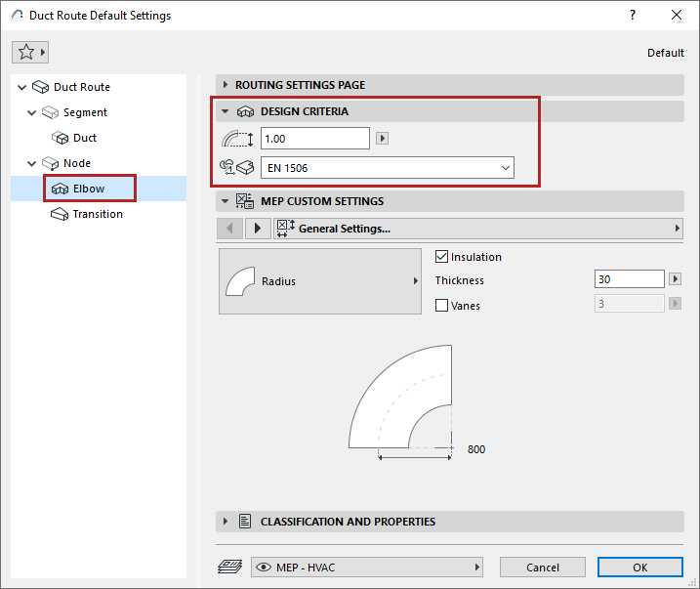Enable the Vanes checkbox
The height and width of the screenshot is (589, 700).
pyautogui.click(x=441, y=306)
